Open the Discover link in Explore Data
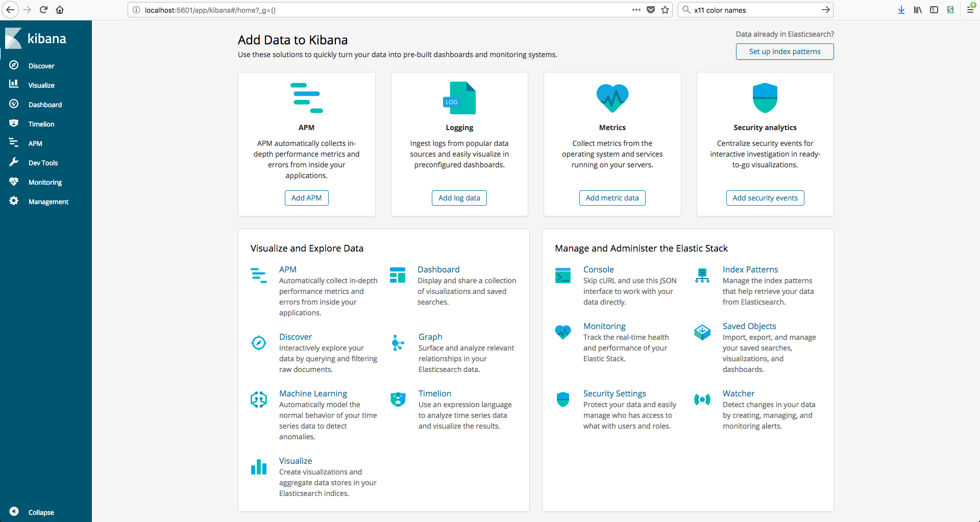The image size is (980, 522). pyautogui.click(x=296, y=337)
